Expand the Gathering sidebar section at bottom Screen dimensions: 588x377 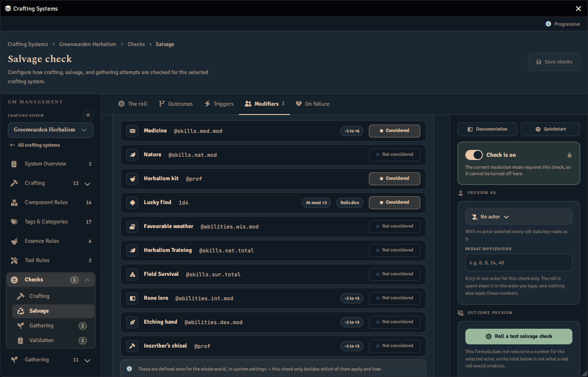87,360
